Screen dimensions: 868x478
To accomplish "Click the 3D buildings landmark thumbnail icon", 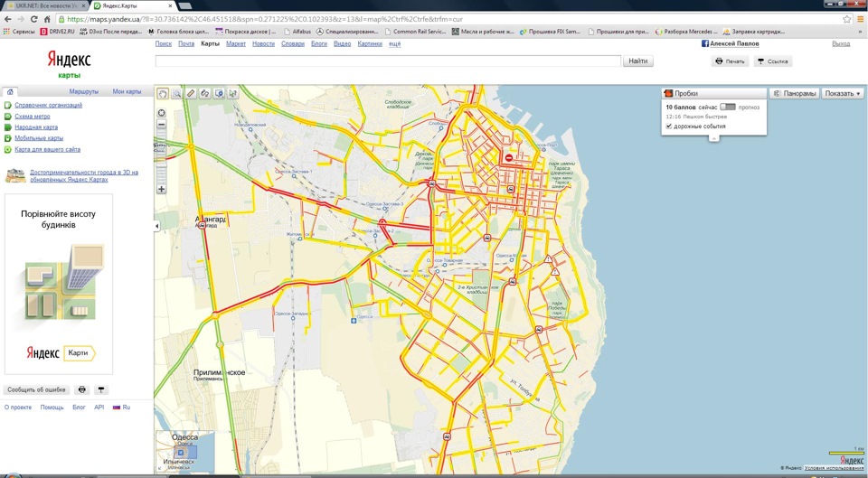I will (15, 175).
